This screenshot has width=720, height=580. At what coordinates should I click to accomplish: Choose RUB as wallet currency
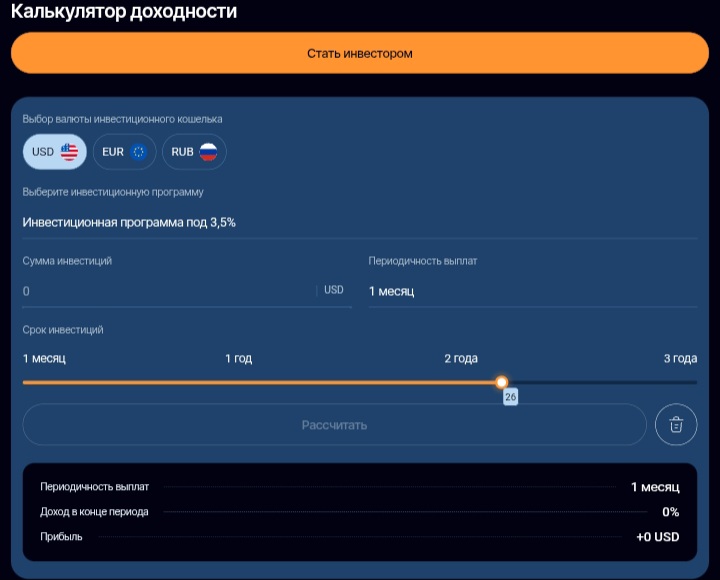click(x=194, y=152)
